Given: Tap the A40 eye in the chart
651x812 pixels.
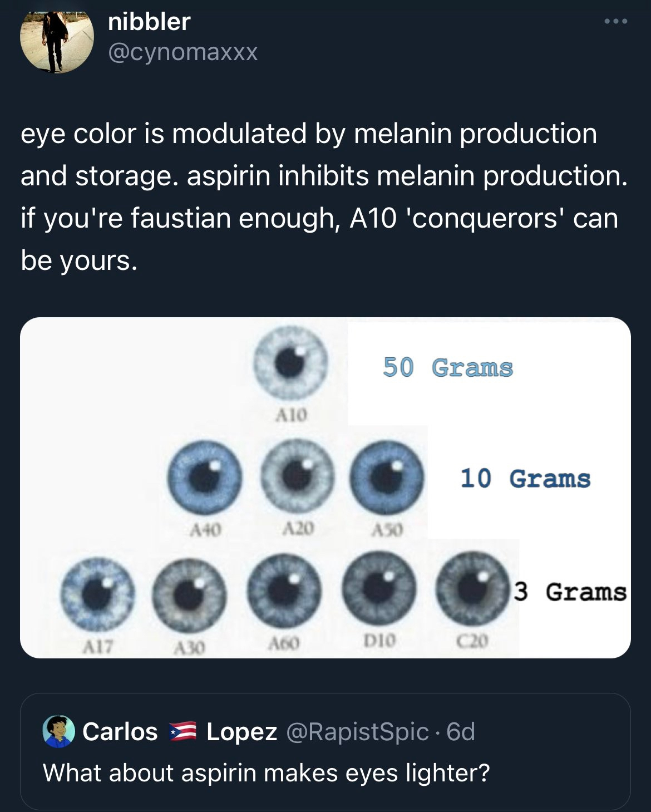Looking at the screenshot, I should tap(205, 477).
